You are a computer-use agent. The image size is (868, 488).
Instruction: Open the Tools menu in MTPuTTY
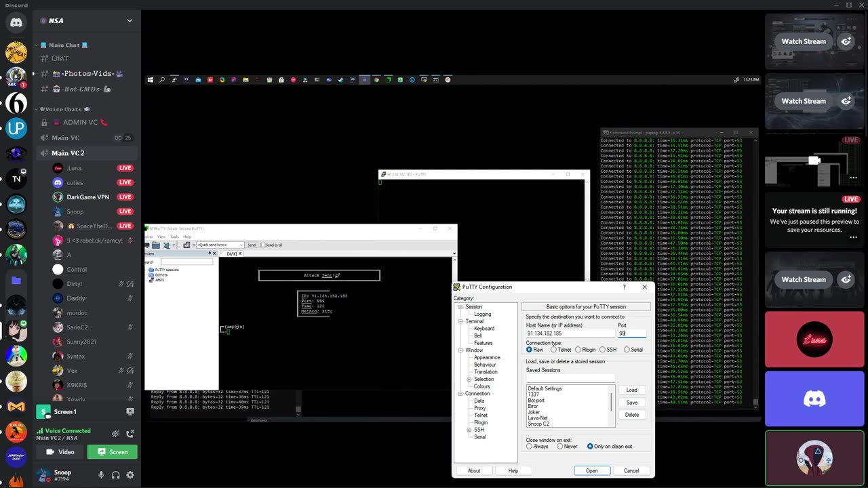click(174, 237)
